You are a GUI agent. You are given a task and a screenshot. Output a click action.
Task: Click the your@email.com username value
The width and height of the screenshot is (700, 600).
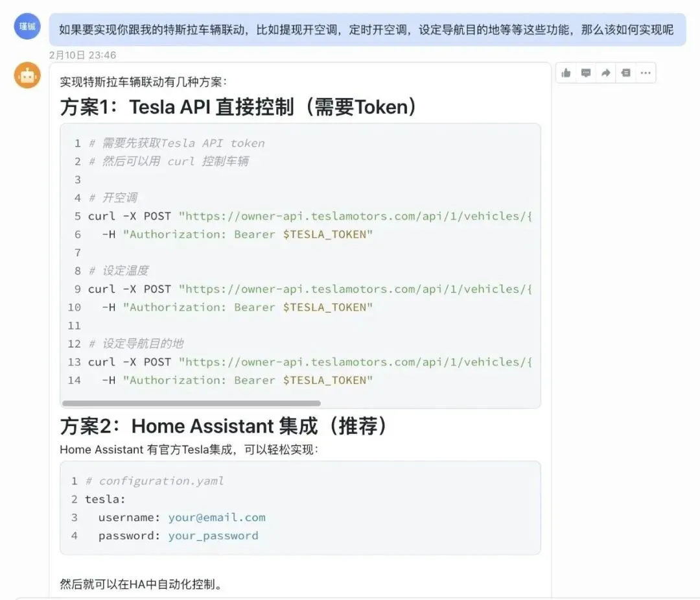[x=216, y=517]
